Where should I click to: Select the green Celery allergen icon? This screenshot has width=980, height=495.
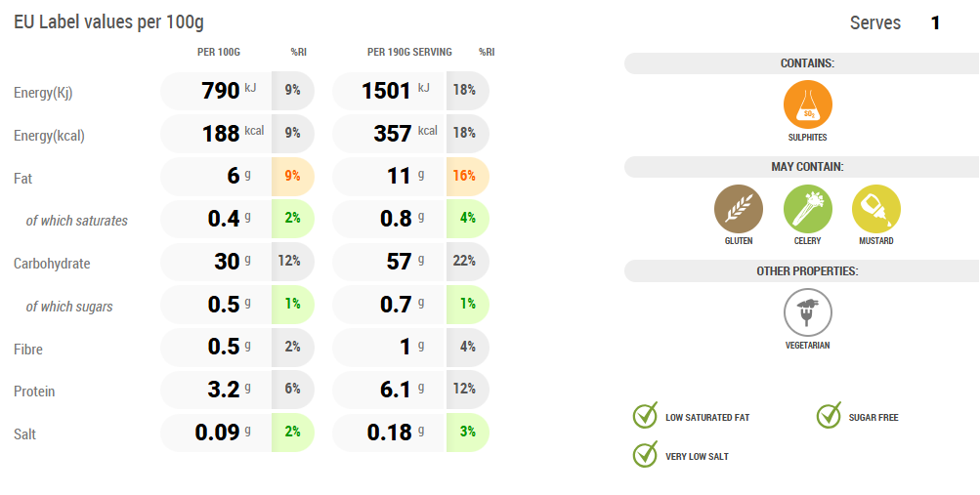[x=807, y=208]
